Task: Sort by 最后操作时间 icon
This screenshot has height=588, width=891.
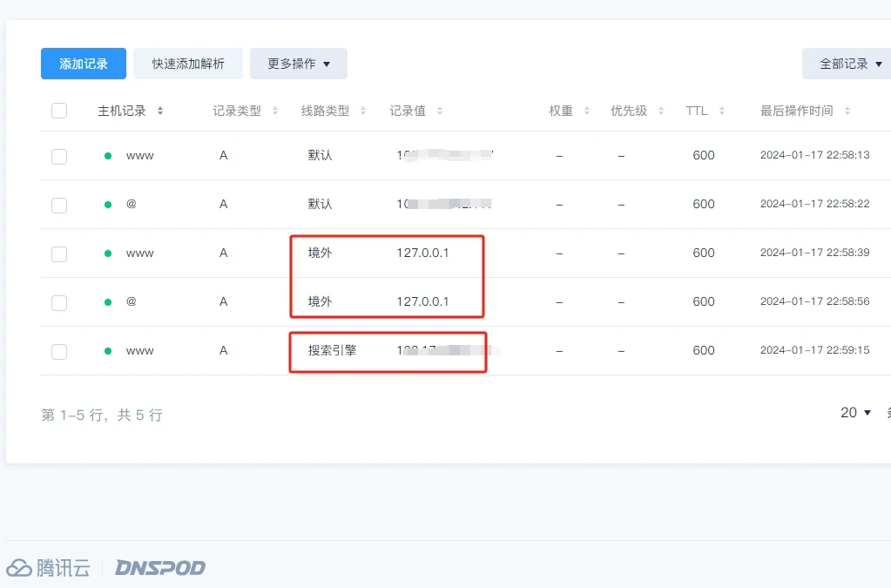Action: [x=847, y=112]
